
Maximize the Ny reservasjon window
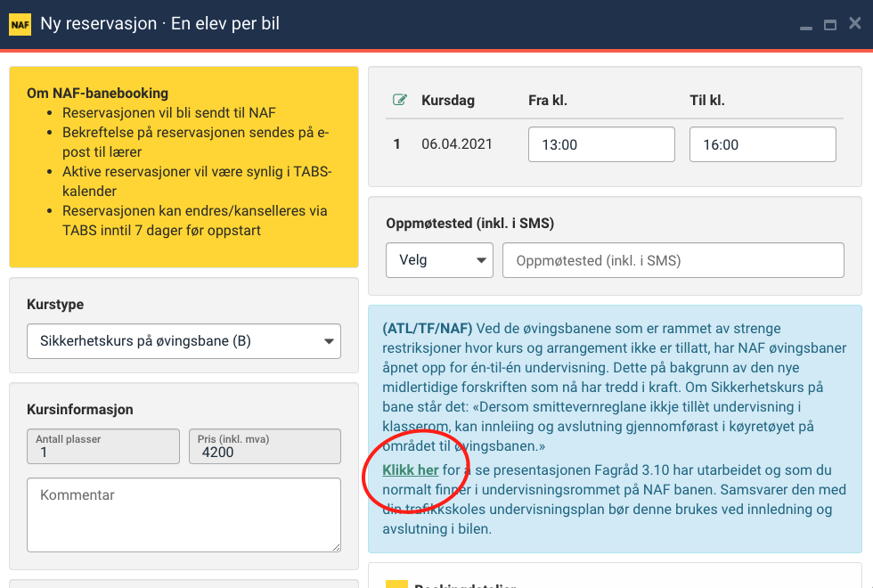click(830, 25)
